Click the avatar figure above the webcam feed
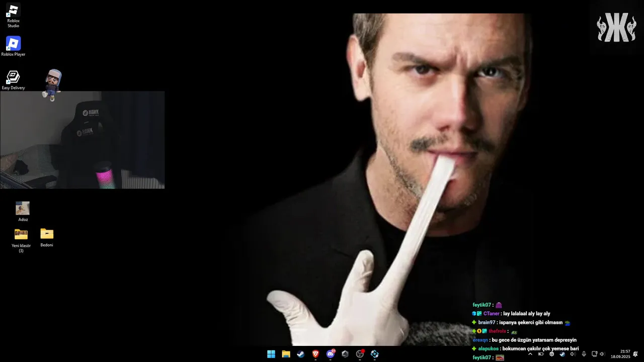This screenshot has width=644, height=362. coord(52,84)
